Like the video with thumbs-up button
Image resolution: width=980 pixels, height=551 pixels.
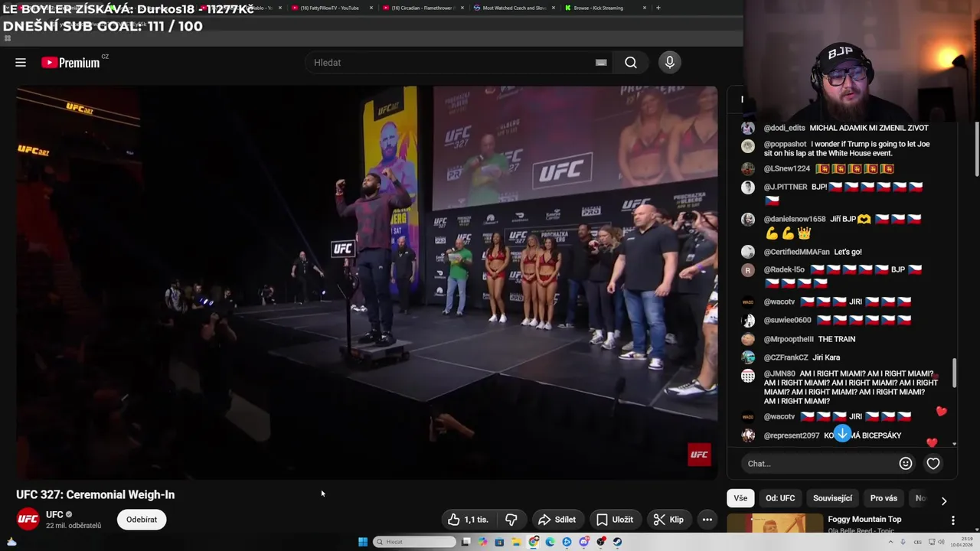coord(468,520)
